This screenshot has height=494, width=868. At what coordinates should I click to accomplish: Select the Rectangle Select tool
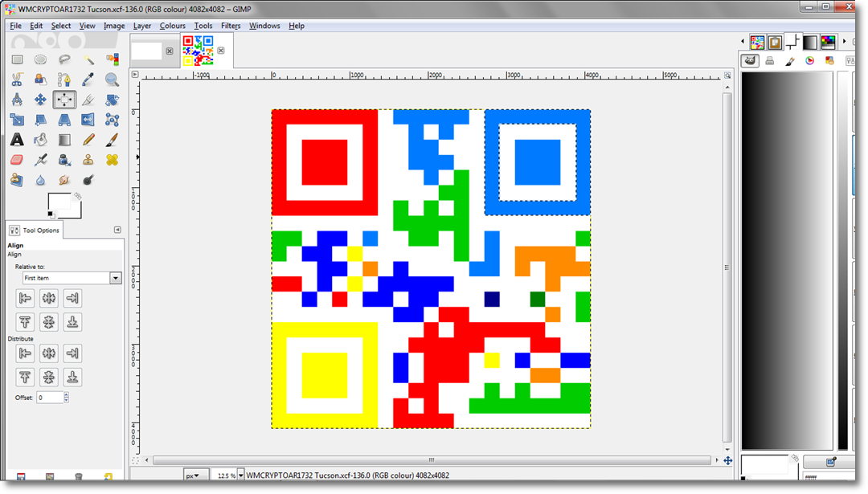17,59
